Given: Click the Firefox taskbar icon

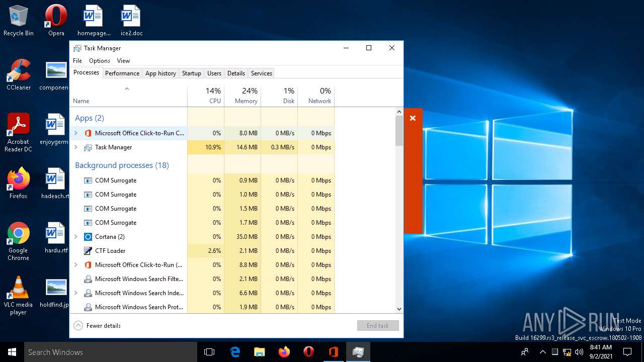Looking at the screenshot, I should 284,352.
